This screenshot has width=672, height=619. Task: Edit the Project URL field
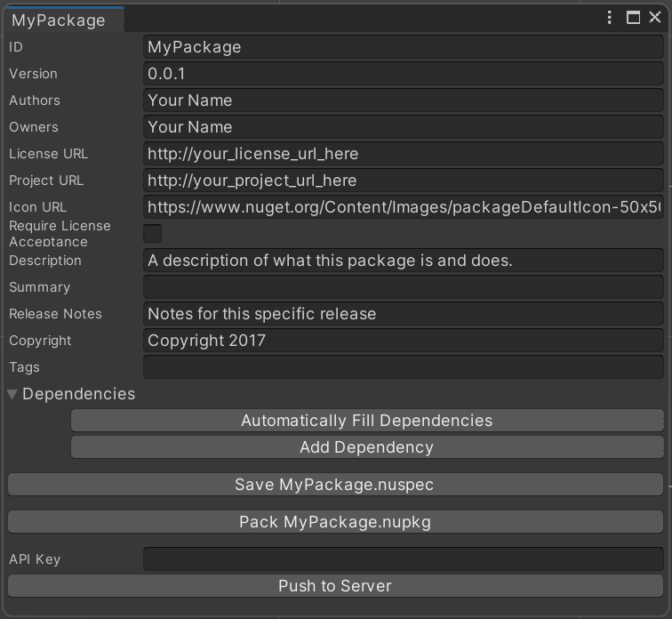[404, 181]
